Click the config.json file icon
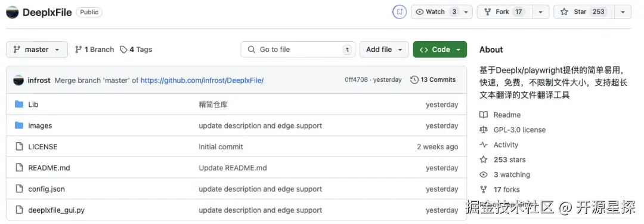 tap(19, 189)
